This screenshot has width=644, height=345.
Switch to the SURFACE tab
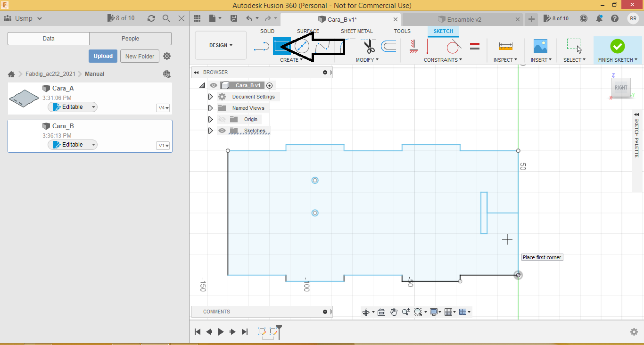coord(308,31)
